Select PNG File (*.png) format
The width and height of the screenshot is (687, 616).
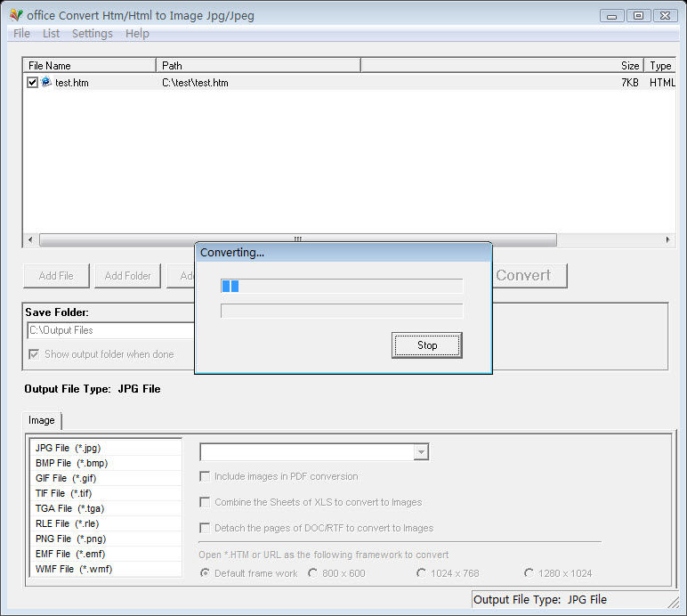tap(106, 539)
